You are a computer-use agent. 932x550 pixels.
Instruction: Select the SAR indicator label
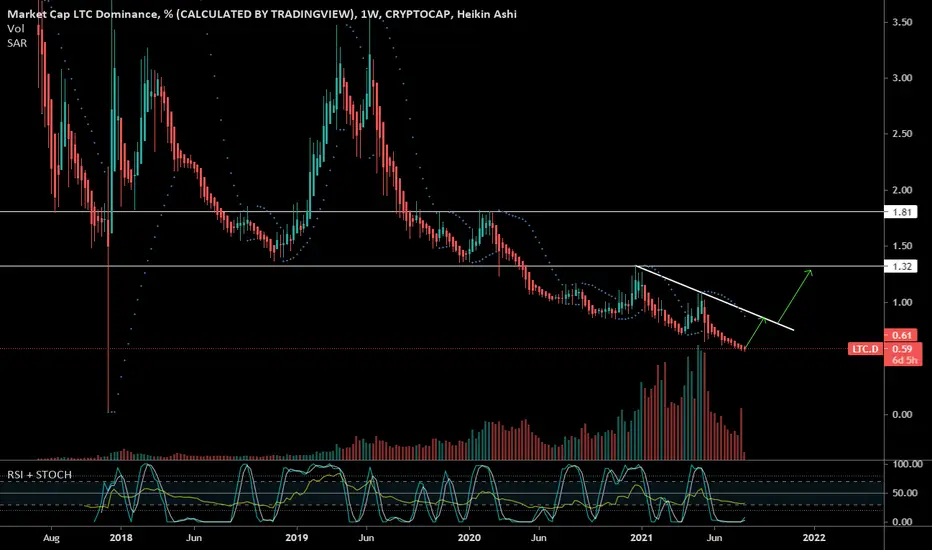(17, 43)
